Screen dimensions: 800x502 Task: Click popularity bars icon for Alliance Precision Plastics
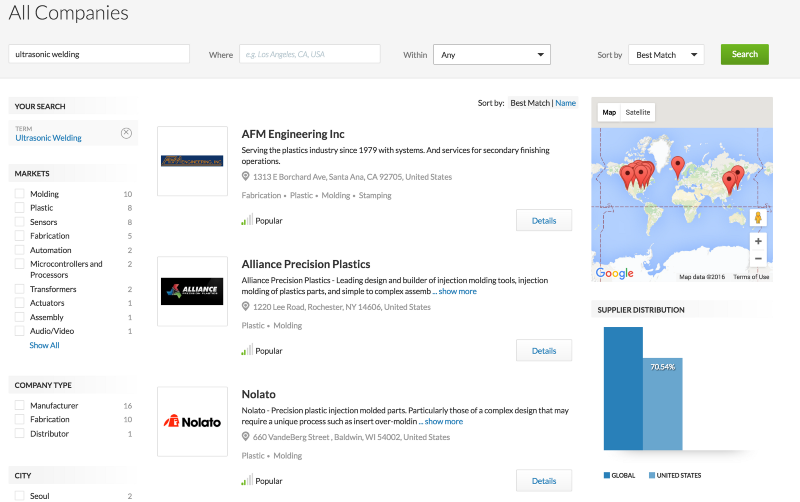click(x=247, y=350)
